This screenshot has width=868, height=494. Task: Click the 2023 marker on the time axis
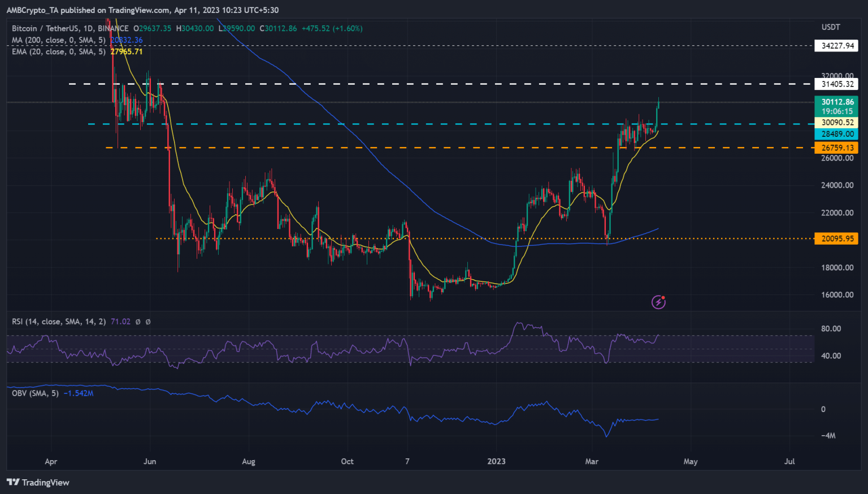coord(496,461)
